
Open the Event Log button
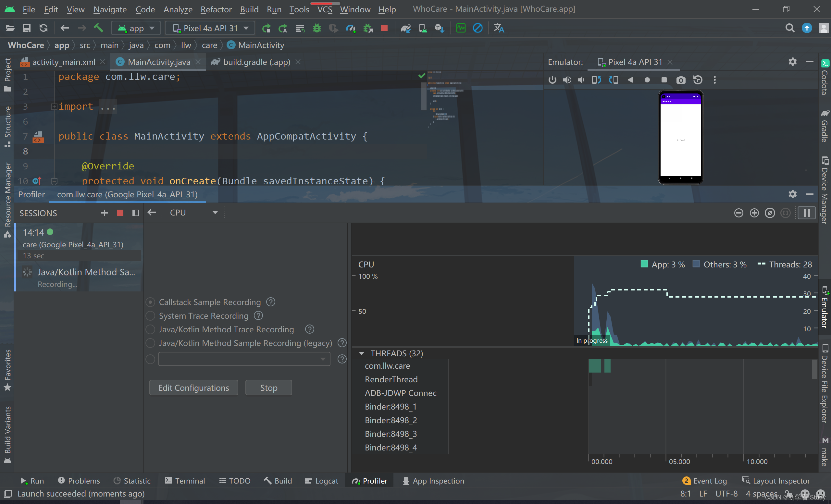[704, 481]
